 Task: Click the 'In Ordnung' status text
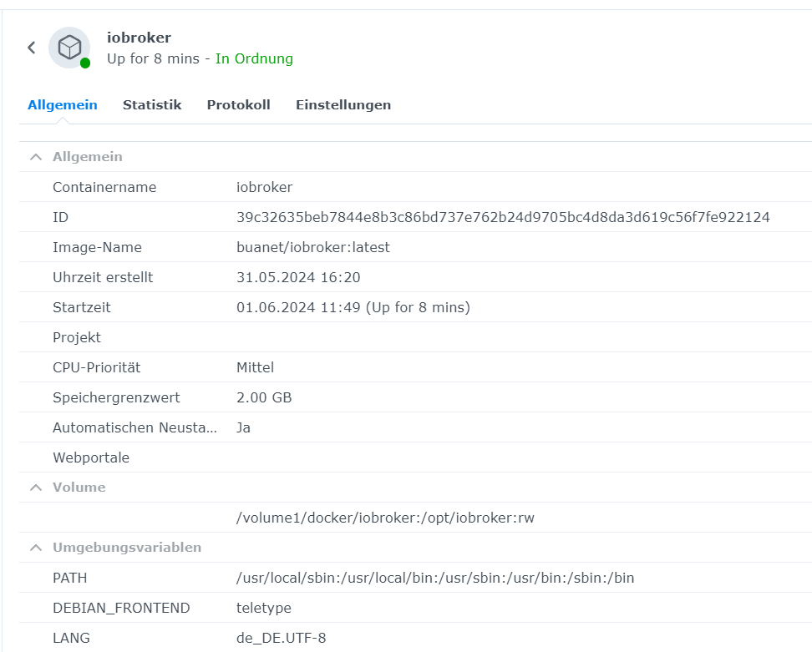coord(254,58)
